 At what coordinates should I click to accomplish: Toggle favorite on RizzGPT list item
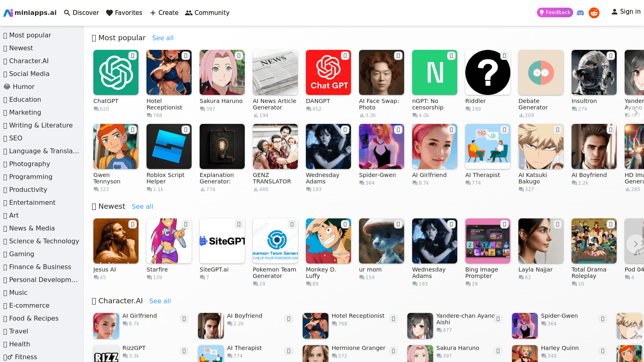click(184, 351)
